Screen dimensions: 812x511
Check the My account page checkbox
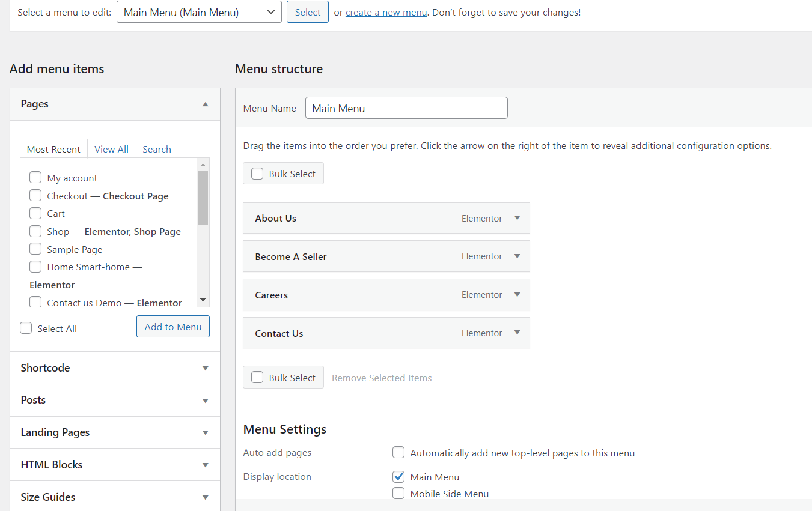point(35,178)
